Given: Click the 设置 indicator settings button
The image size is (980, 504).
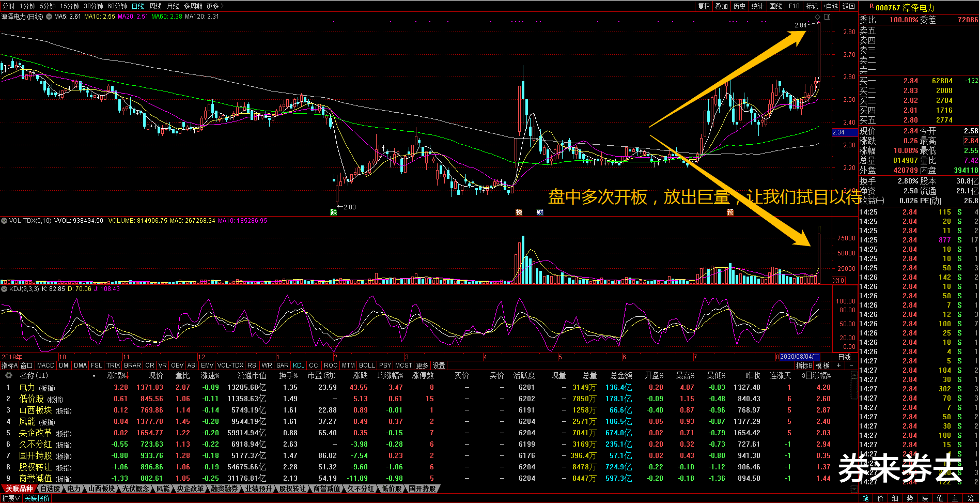Looking at the screenshot, I should 439,365.
